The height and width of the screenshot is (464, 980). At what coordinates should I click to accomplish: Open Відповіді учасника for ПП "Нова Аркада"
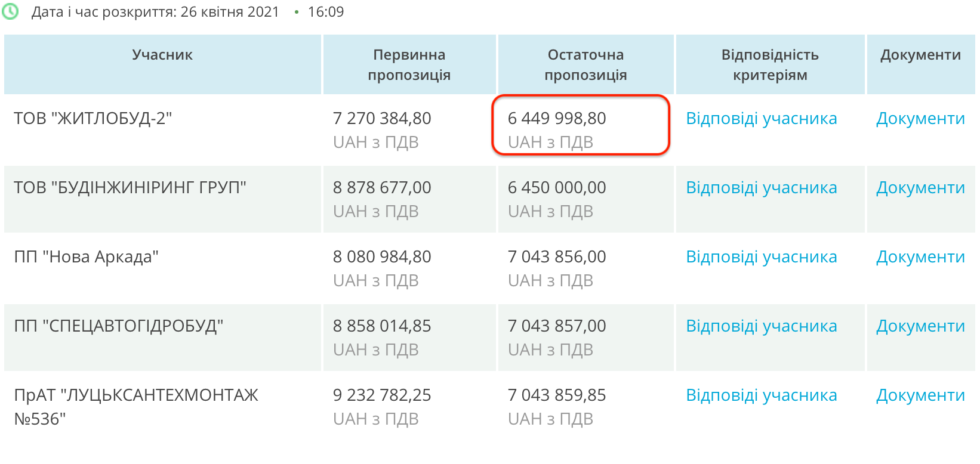pyautogui.click(x=761, y=257)
